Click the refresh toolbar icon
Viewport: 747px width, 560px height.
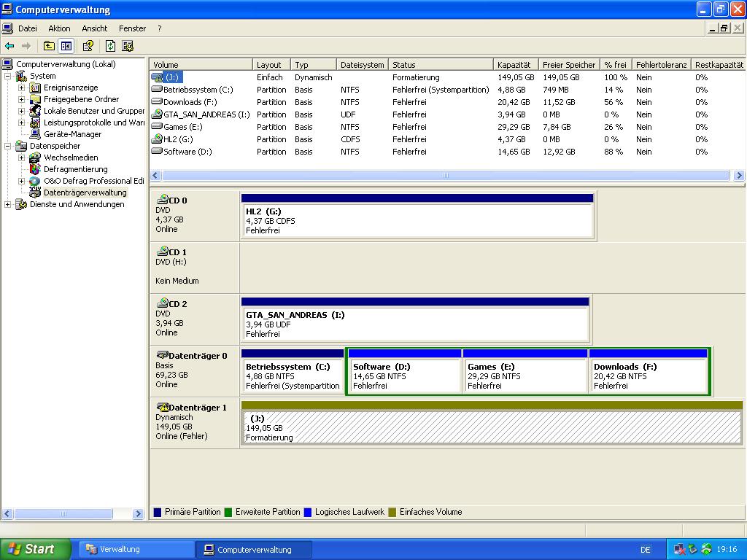coord(110,46)
